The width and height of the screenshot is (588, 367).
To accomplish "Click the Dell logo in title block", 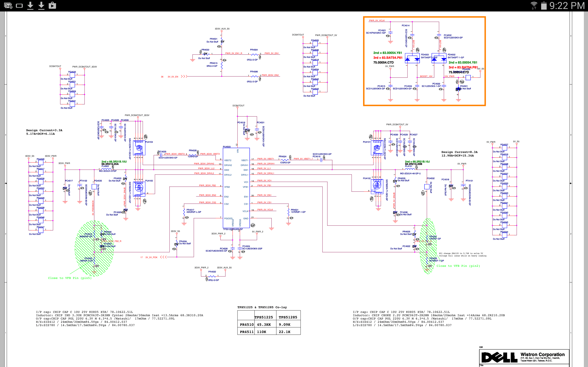I will pos(500,357).
